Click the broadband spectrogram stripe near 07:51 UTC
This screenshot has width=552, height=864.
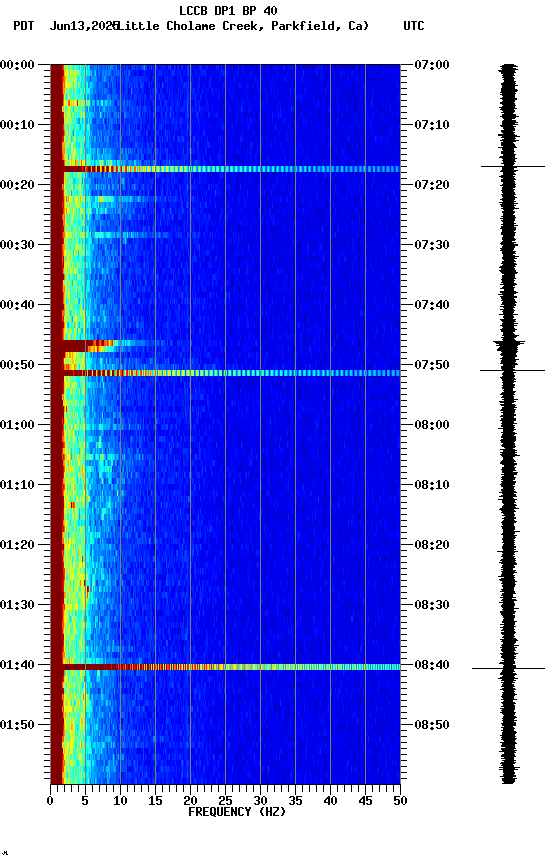tap(231, 374)
